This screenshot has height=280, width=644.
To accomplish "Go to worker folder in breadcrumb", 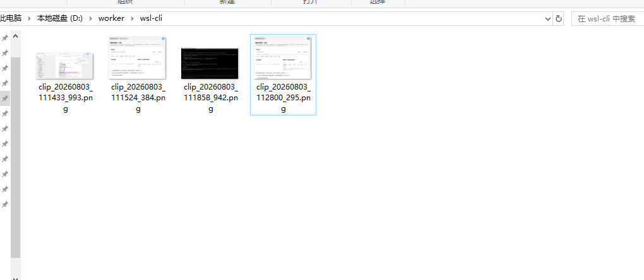I will click(x=111, y=18).
